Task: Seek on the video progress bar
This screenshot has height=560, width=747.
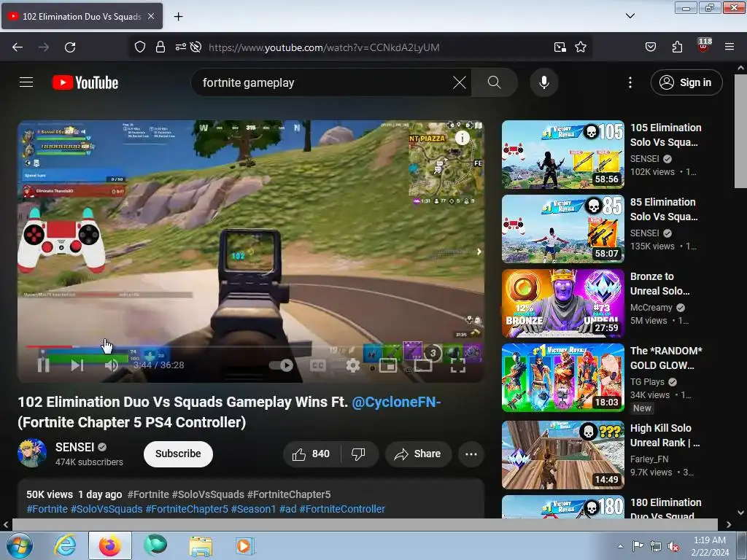Action: 252,346
